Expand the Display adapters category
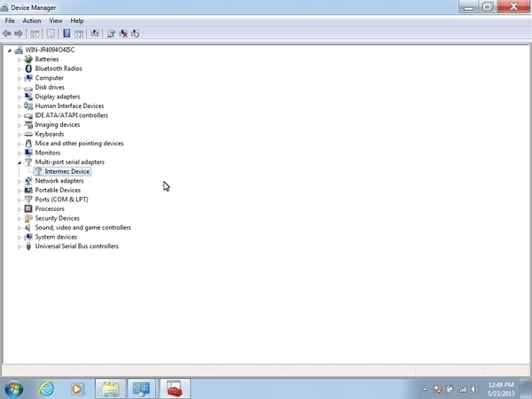Screen dimensions: 532x399 (x=20, y=97)
